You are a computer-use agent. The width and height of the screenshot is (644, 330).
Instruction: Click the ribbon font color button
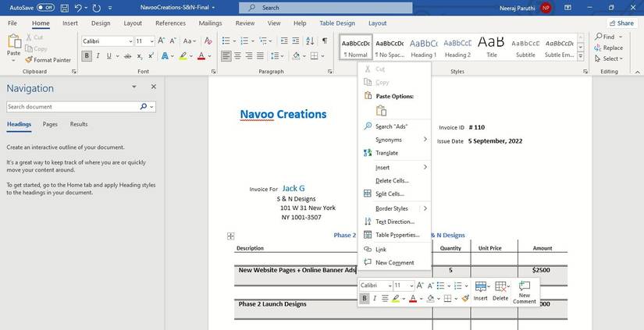pos(201,56)
